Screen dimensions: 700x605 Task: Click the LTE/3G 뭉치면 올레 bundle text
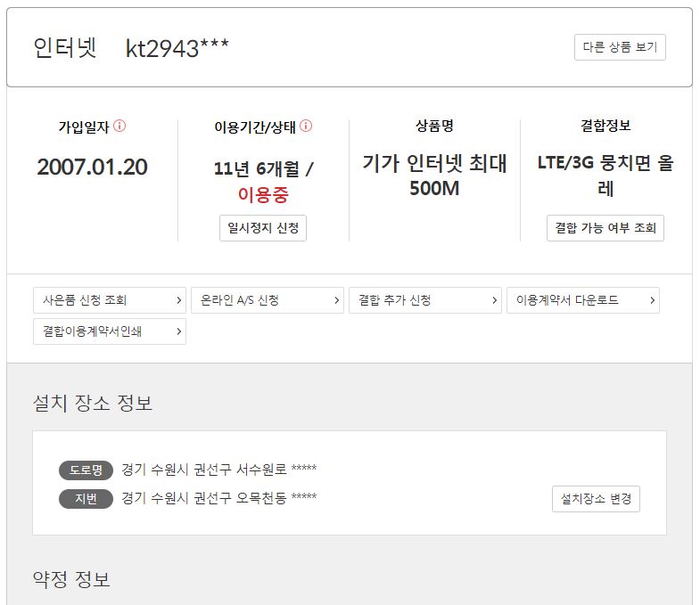pyautogui.click(x=605, y=176)
